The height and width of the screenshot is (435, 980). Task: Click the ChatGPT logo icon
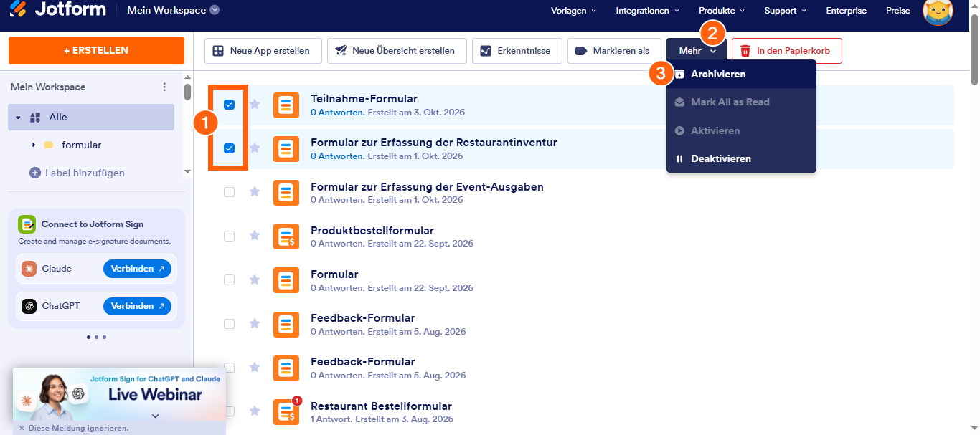point(29,306)
